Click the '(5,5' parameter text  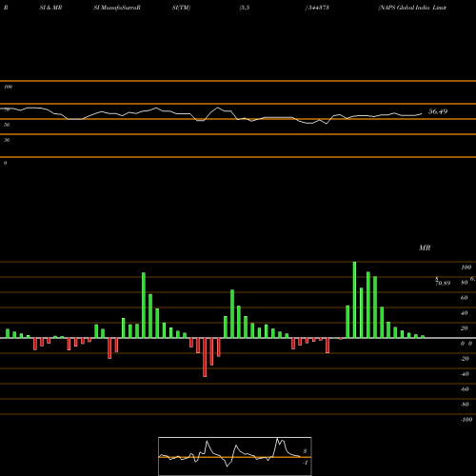[245, 8]
